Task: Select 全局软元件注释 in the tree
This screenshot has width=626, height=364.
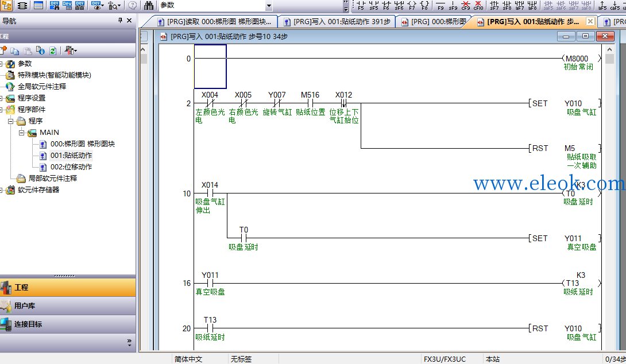Action: point(42,87)
